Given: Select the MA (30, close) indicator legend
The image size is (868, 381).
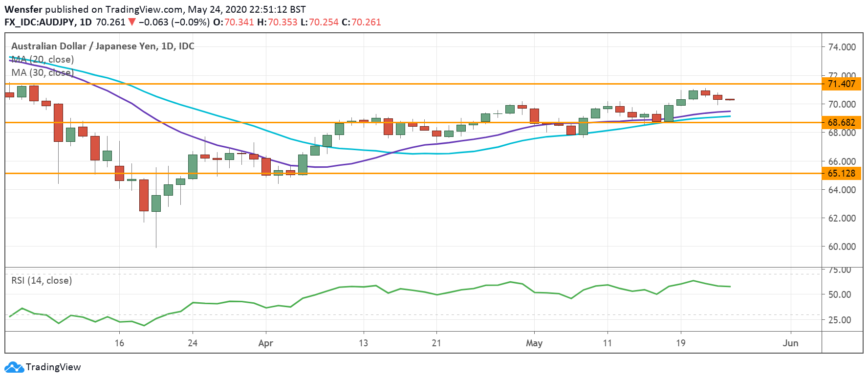Looking at the screenshot, I should coord(43,72).
